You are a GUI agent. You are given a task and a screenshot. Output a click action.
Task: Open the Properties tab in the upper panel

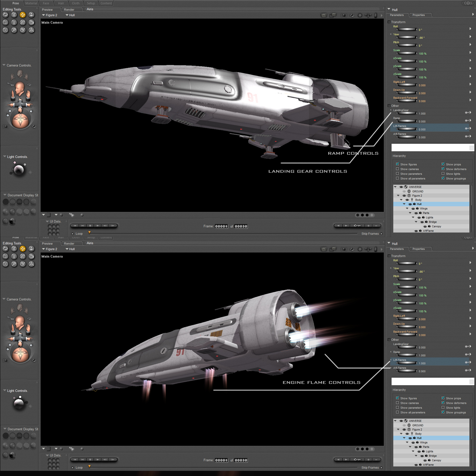click(419, 15)
